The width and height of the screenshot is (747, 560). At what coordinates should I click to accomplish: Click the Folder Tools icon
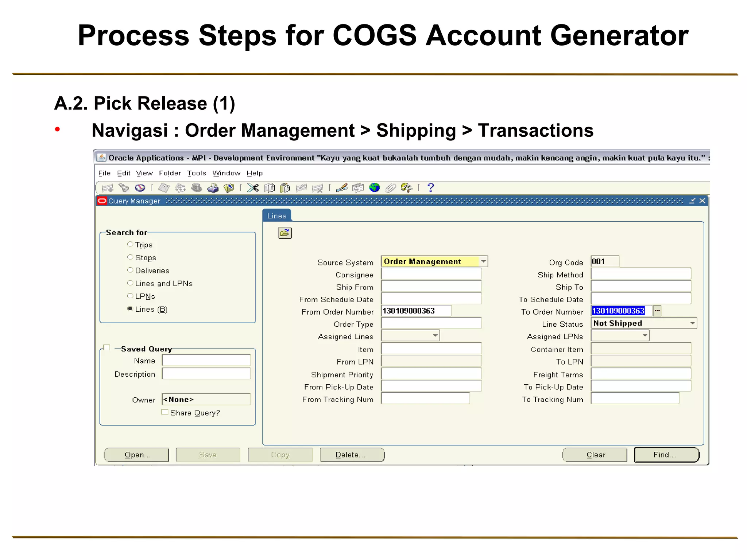coord(407,188)
